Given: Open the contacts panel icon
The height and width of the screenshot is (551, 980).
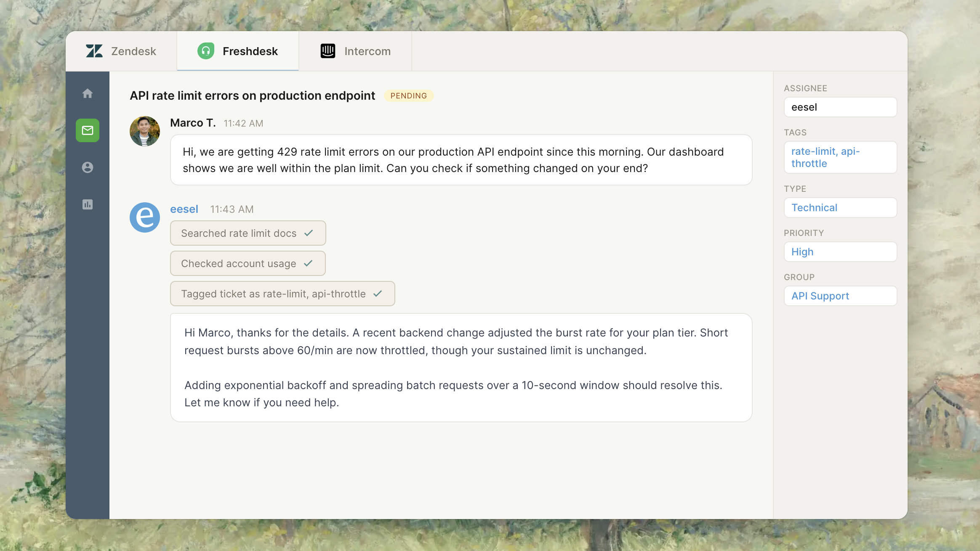Looking at the screenshot, I should tap(88, 167).
